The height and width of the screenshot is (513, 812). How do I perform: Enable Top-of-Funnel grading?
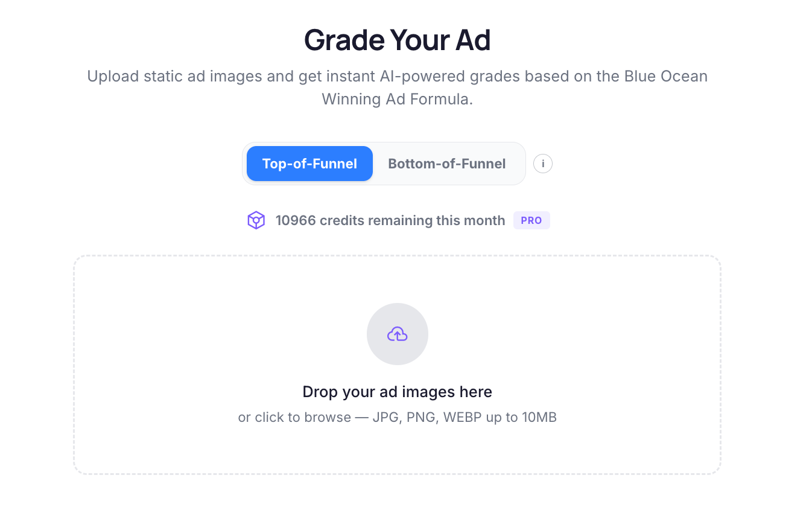pyautogui.click(x=309, y=164)
